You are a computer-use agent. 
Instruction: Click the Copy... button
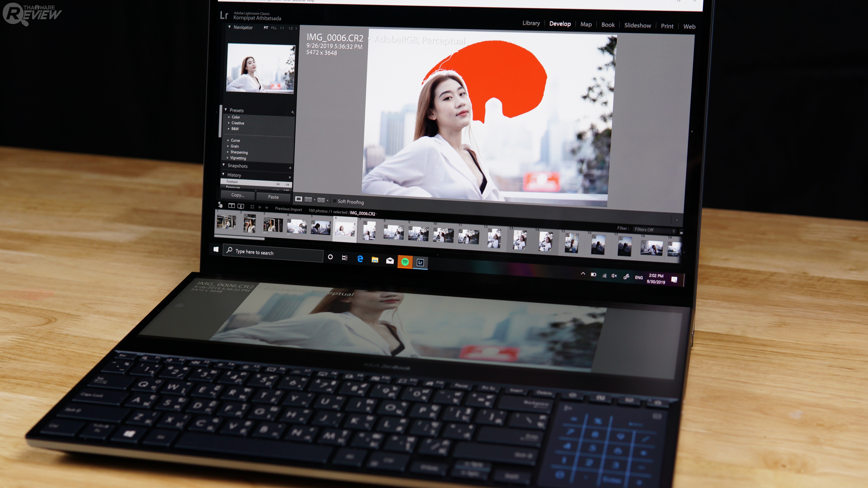point(238,195)
